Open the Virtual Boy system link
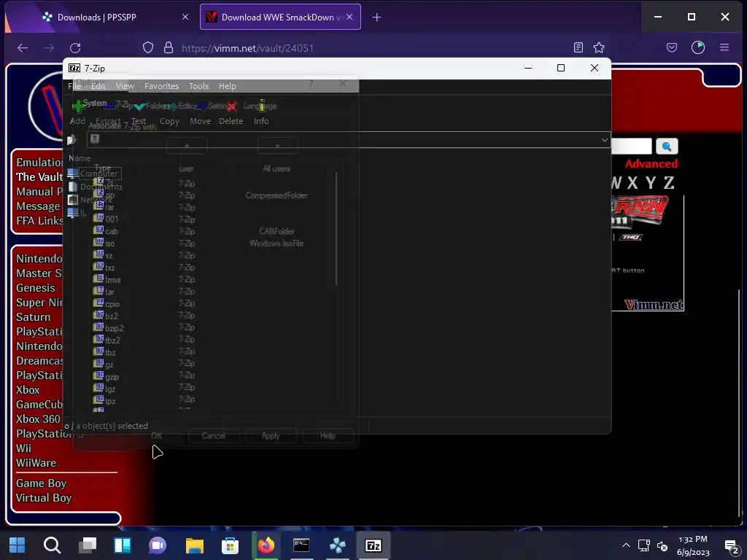The image size is (747, 560). pyautogui.click(x=44, y=497)
